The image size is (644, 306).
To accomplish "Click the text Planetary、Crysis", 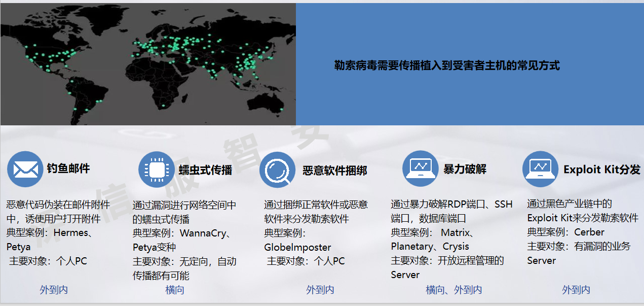I will point(430,246).
